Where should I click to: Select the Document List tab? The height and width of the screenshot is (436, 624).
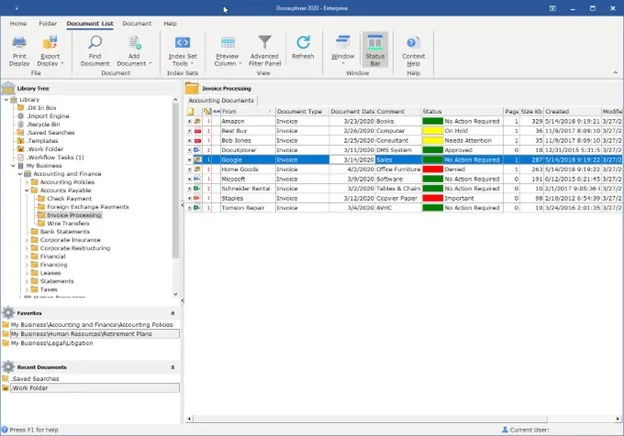(90, 23)
